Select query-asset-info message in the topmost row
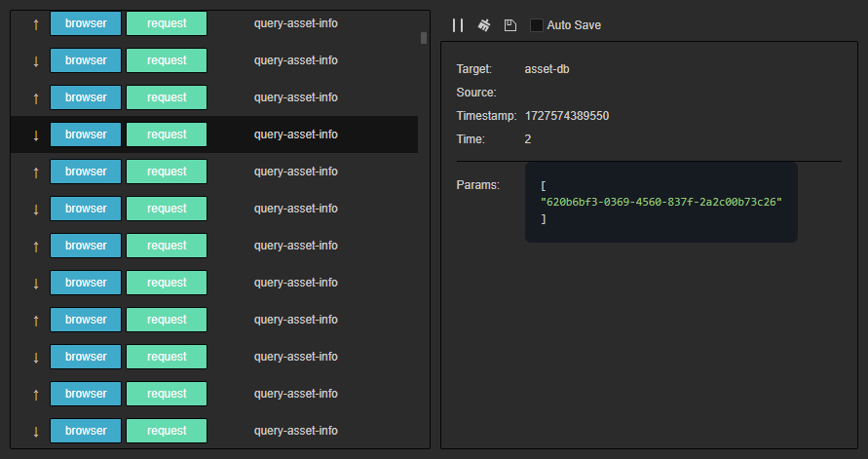Screen dimensions: 868x459 point(296,23)
